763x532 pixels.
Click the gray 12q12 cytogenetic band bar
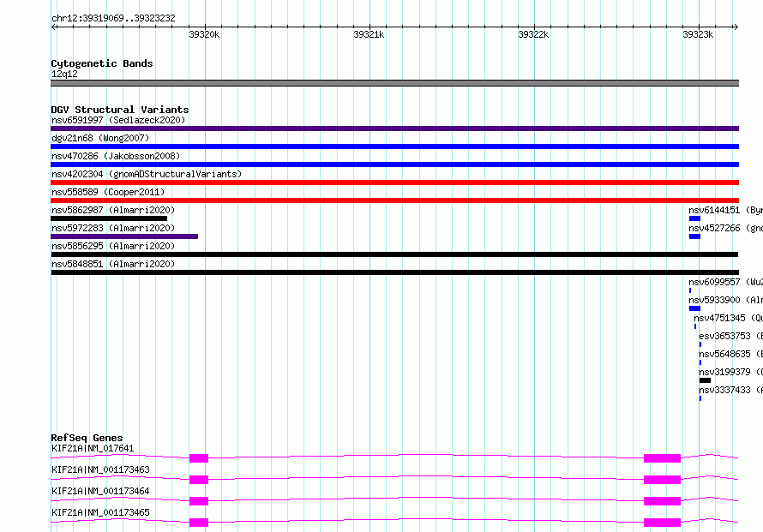pos(394,83)
